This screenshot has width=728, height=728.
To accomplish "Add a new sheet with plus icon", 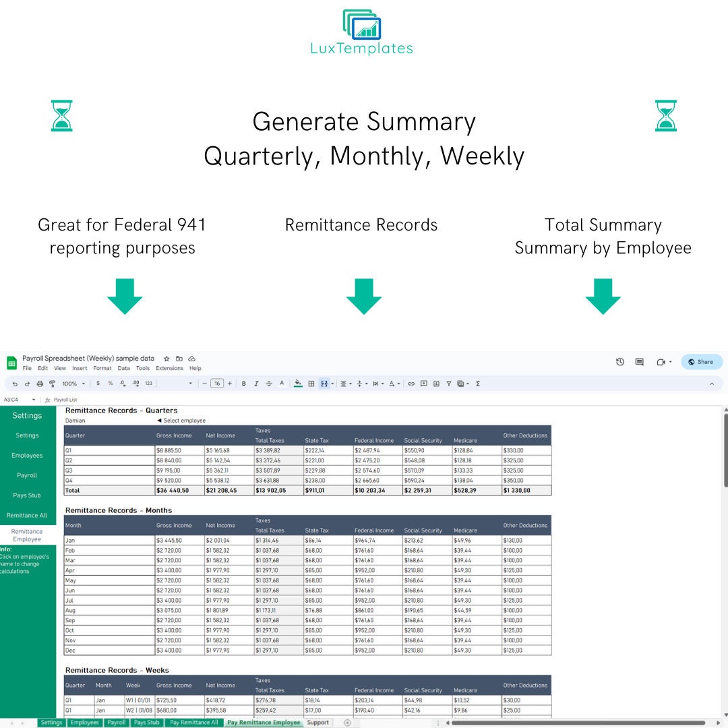I will (347, 723).
